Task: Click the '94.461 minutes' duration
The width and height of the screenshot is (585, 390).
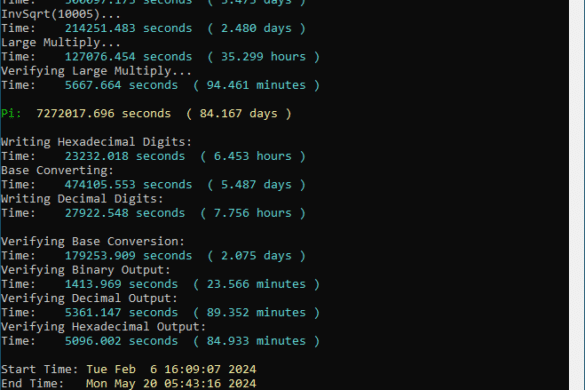Action: click(x=256, y=85)
